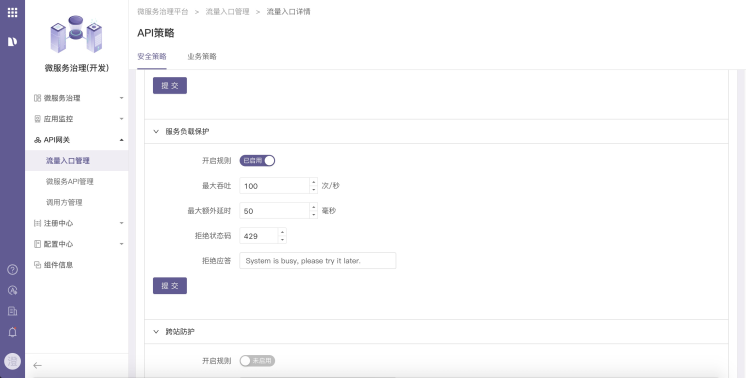Collapse the API网关 submenu arrow
Image resolution: width=746 pixels, height=378 pixels.
(121, 140)
